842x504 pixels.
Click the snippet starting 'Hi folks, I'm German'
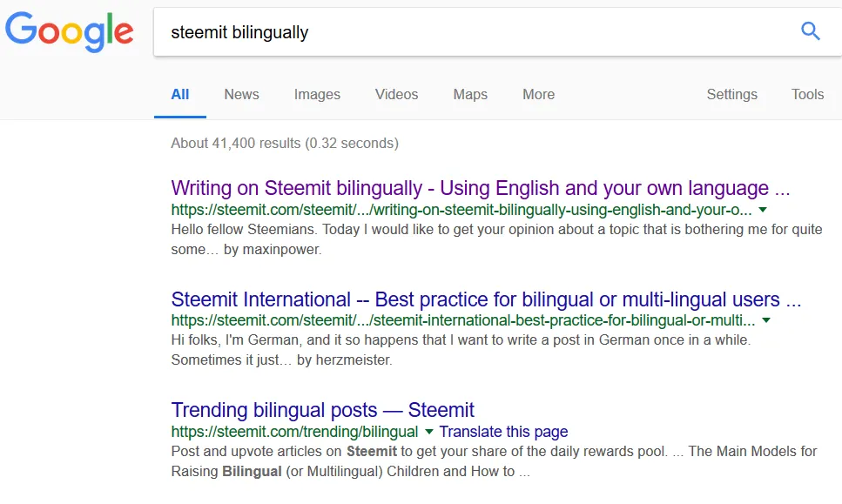pos(461,350)
